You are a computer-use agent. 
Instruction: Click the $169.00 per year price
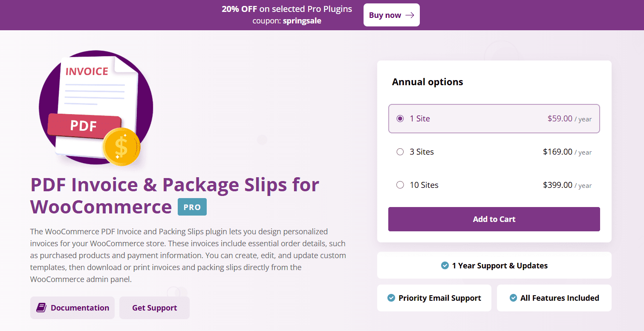567,152
